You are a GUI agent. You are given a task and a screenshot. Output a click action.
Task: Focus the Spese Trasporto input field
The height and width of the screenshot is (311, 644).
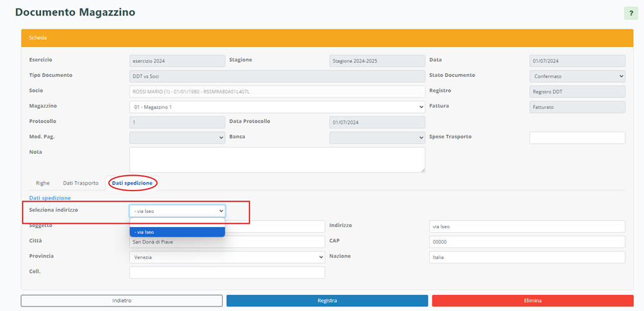coord(577,138)
